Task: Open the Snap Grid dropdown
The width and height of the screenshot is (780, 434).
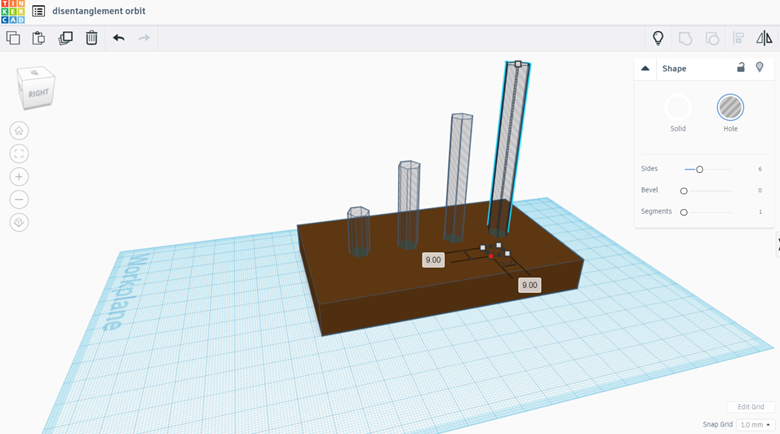Action: click(x=755, y=425)
